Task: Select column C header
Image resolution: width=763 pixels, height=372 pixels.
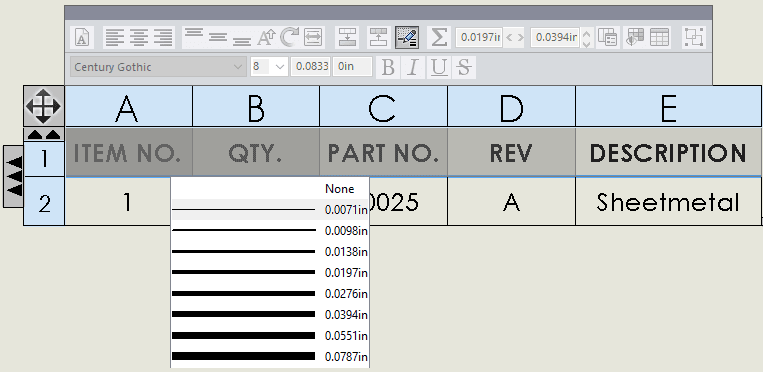Action: click(x=383, y=107)
